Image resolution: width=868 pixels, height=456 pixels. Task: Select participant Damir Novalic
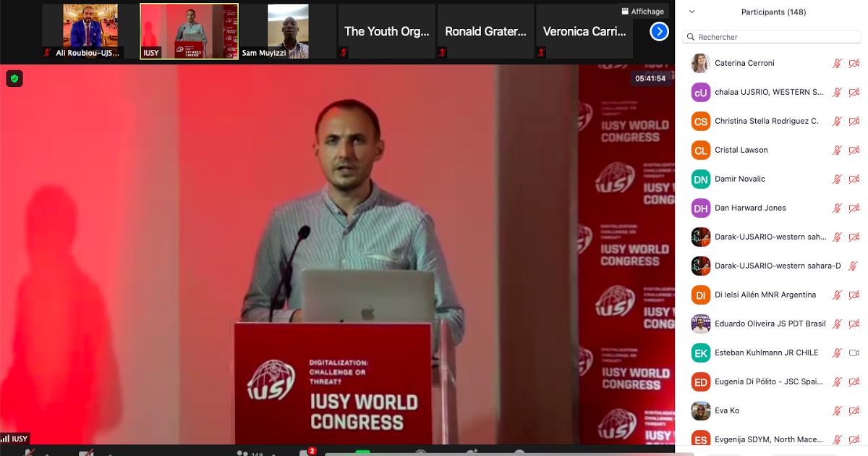click(772, 179)
